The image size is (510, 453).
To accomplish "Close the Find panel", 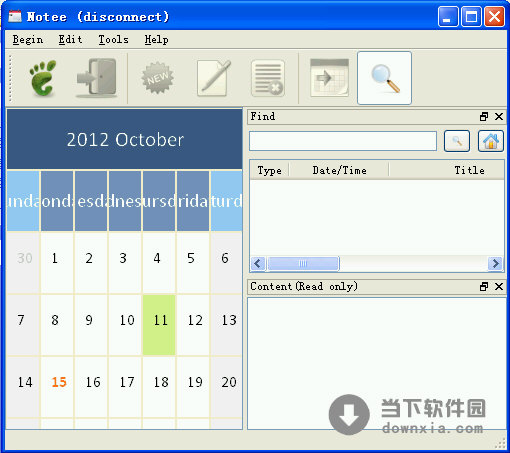I will click(x=499, y=116).
